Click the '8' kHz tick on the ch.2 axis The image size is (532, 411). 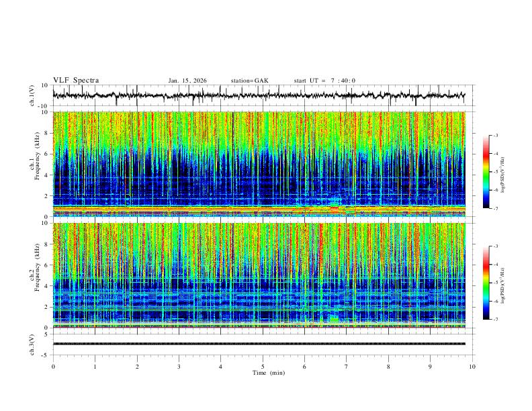coord(46,244)
